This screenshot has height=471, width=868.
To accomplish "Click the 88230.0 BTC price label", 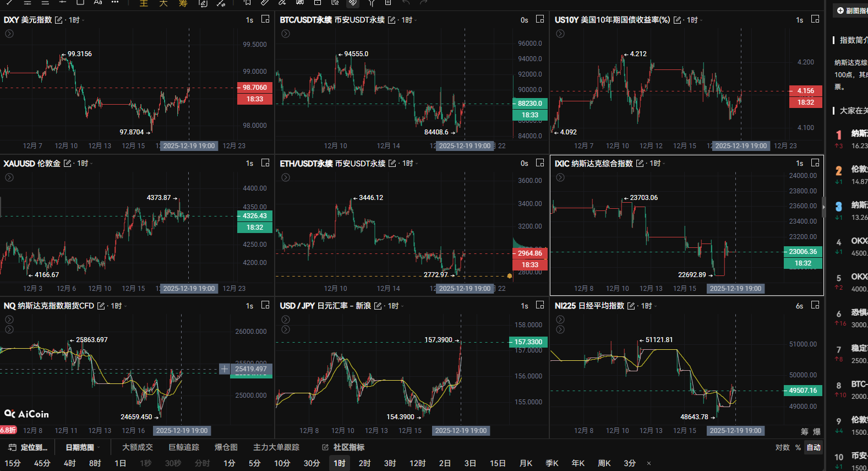I will coord(529,104).
